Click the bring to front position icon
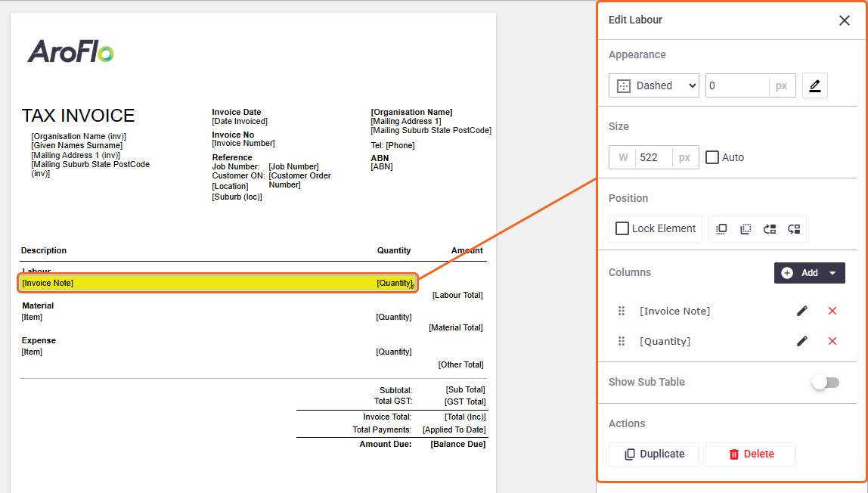The height and width of the screenshot is (493, 868). 721,229
